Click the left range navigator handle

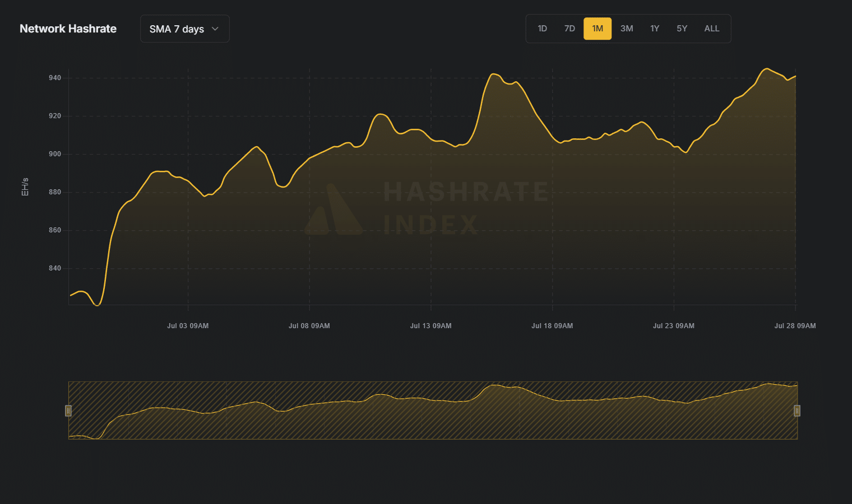coord(68,410)
